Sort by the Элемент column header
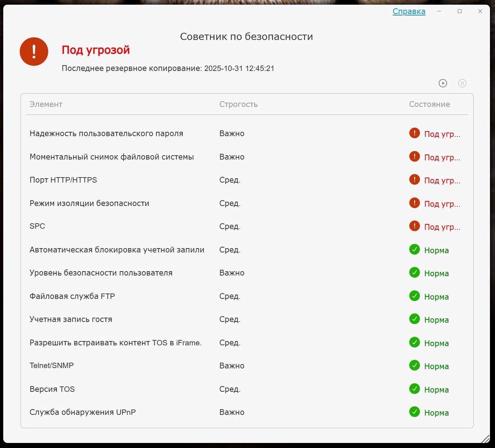495x448 pixels. [x=46, y=104]
